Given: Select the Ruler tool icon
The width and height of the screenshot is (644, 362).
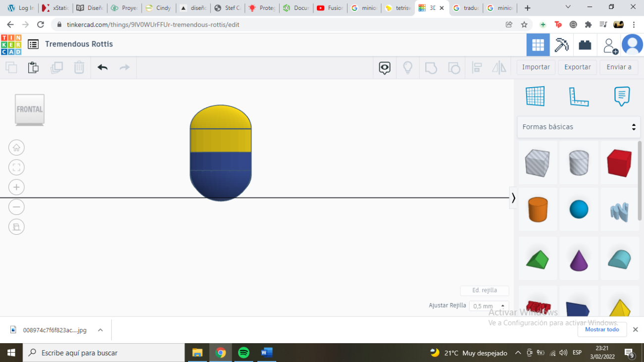Looking at the screenshot, I should click(578, 96).
